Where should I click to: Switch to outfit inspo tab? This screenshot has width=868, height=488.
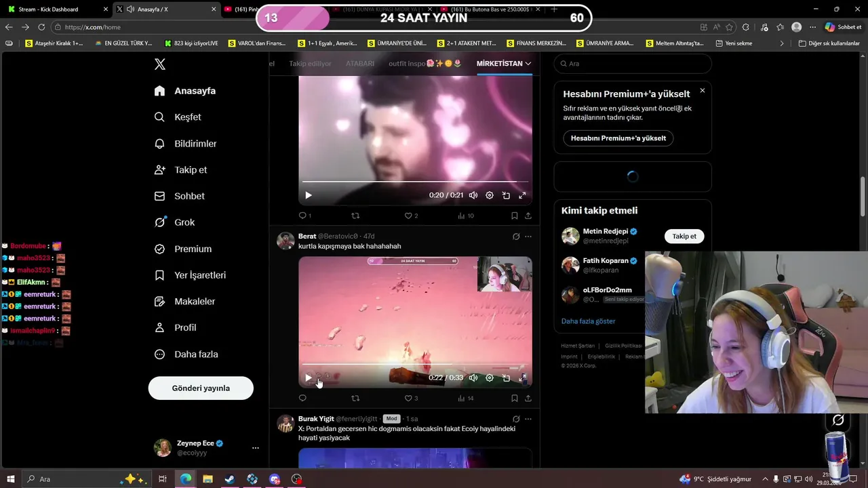coord(425,64)
